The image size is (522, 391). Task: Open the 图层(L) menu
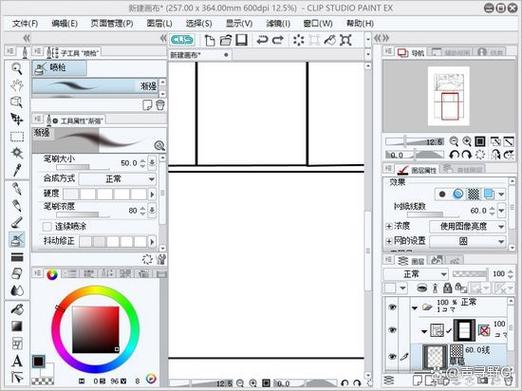pyautogui.click(x=159, y=23)
